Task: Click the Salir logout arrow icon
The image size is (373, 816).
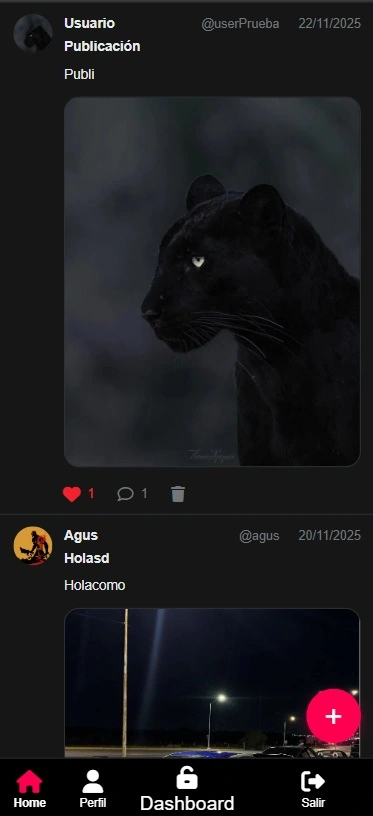Action: click(313, 781)
